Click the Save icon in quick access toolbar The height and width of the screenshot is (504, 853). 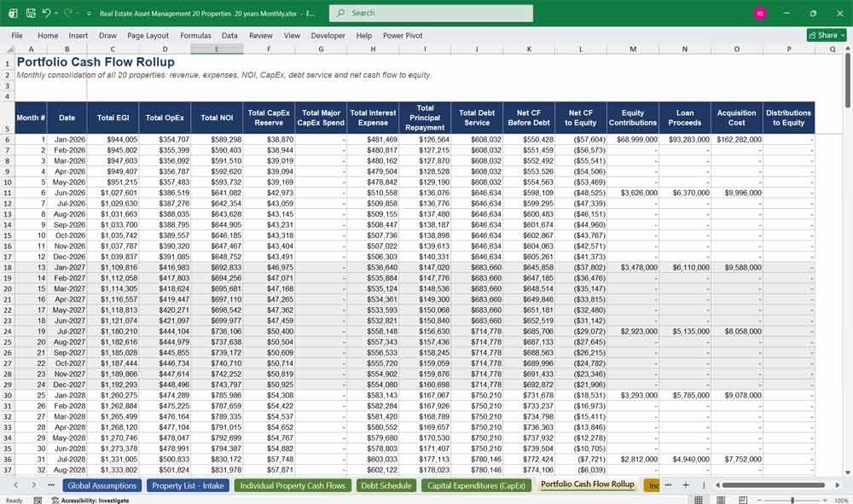tap(31, 13)
